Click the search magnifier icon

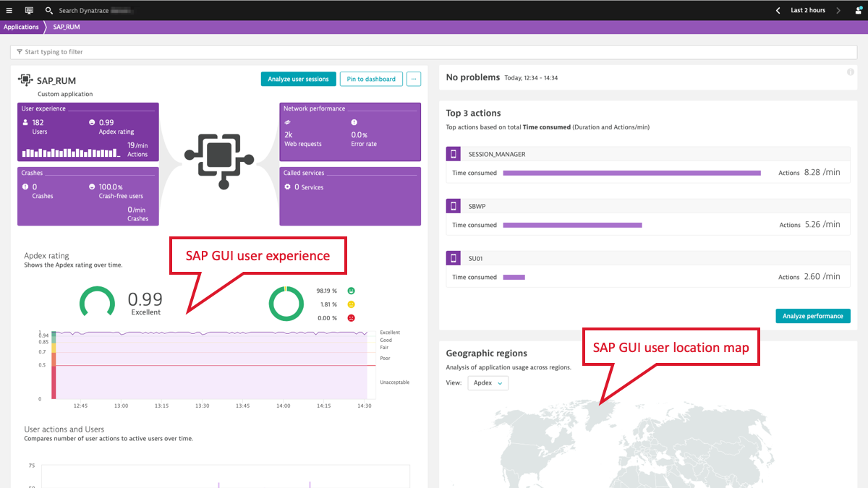click(x=48, y=11)
